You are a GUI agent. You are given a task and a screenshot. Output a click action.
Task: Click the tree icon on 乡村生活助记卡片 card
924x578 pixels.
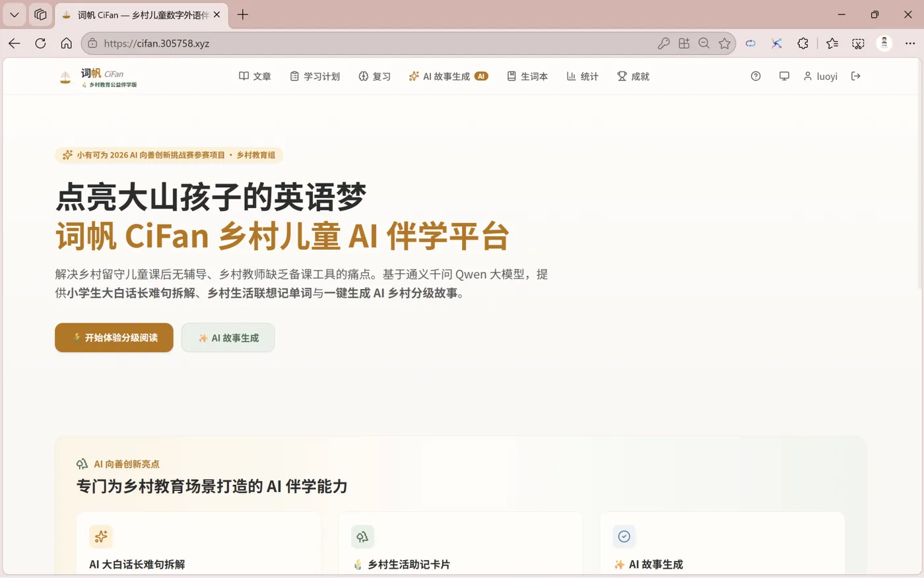coord(362,537)
